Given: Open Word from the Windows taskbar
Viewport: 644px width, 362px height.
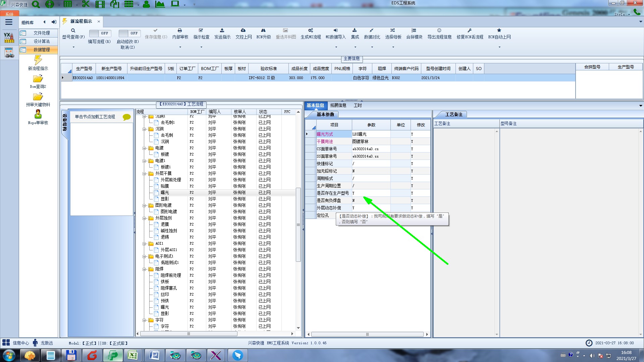Looking at the screenshot, I should coord(154,355).
